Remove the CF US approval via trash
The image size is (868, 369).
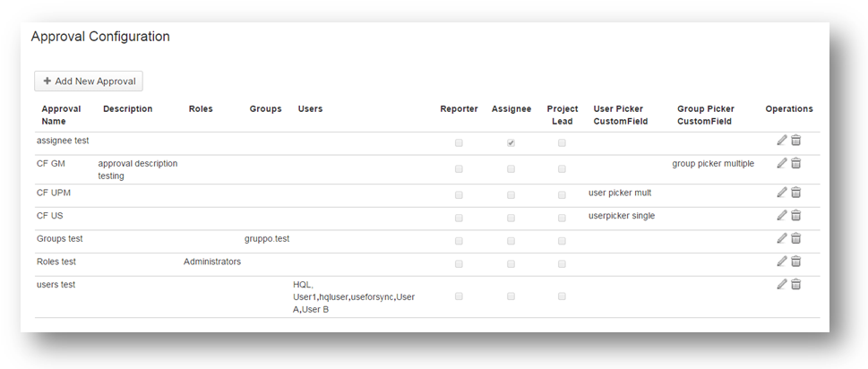pos(795,216)
